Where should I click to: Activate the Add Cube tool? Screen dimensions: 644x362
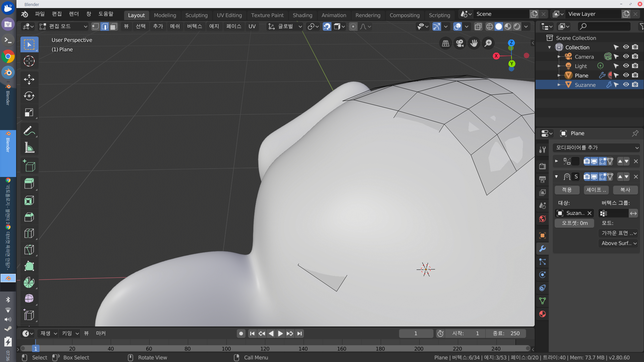pos(29,166)
